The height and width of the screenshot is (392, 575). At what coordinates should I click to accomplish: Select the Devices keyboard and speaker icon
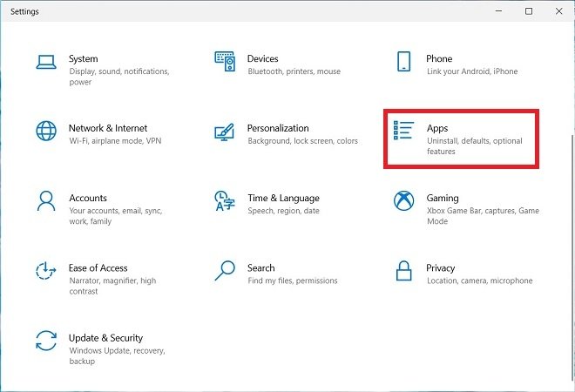[x=225, y=61]
